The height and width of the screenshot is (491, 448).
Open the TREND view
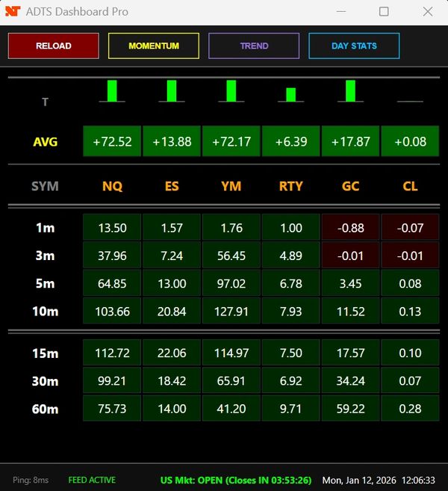(x=254, y=46)
